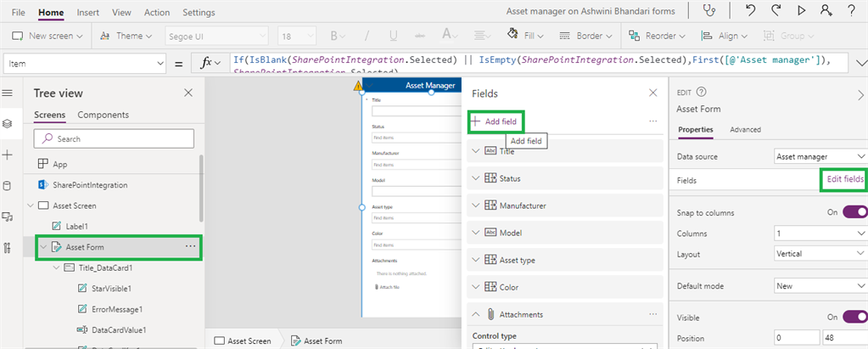Image resolution: width=868 pixels, height=349 pixels.
Task: Click the Edit fields link
Action: (845, 179)
